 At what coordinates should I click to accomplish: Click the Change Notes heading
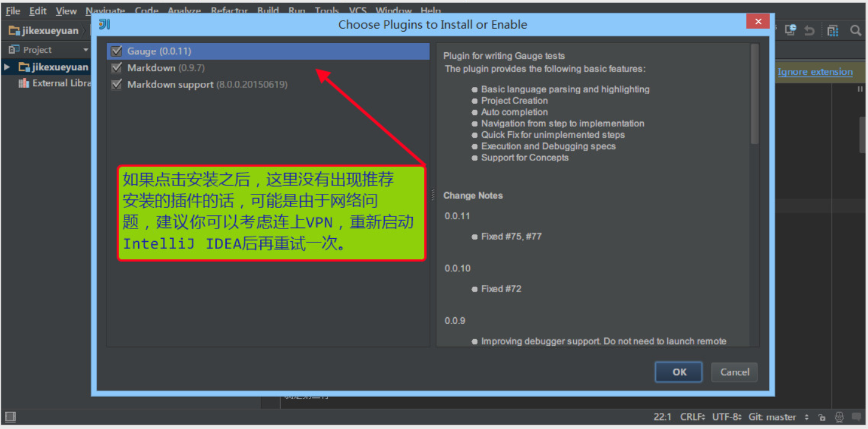(473, 196)
